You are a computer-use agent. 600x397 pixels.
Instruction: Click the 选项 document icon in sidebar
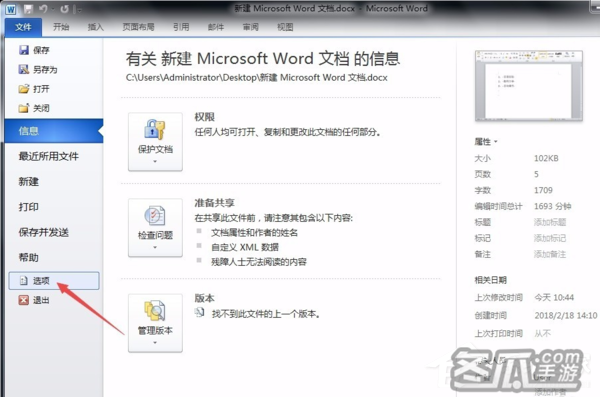(24, 281)
